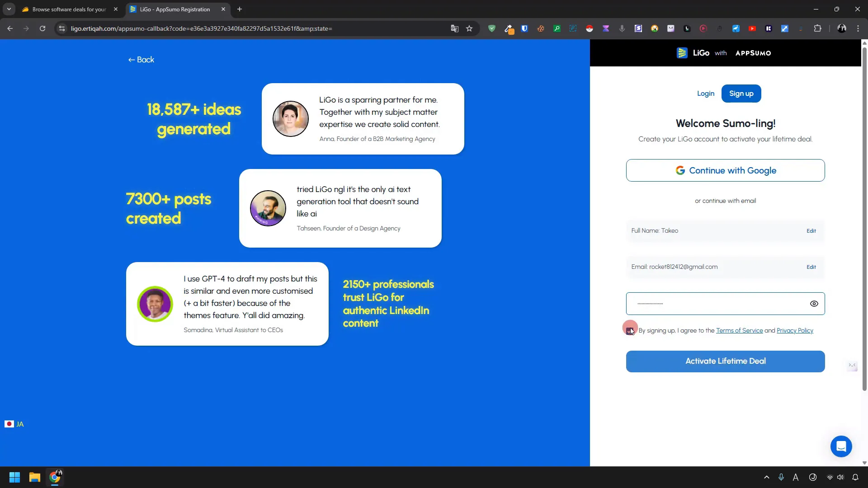Go back in browser history
Viewport: 868px width, 488px height.
click(x=10, y=28)
